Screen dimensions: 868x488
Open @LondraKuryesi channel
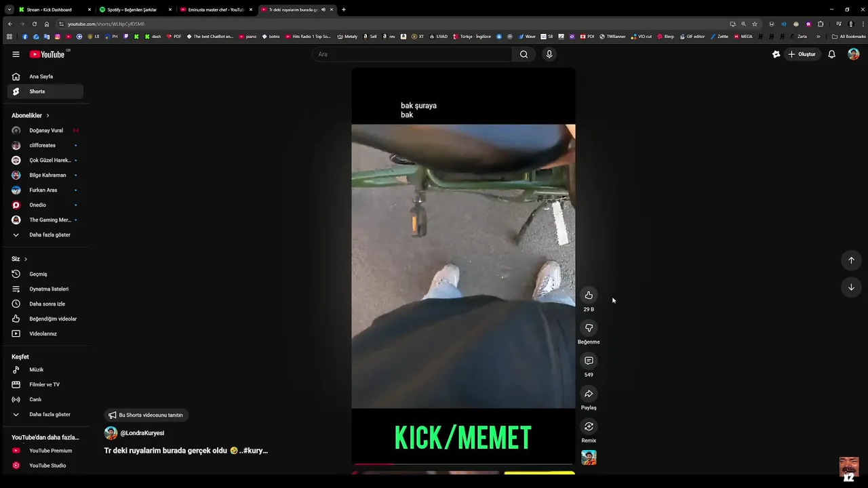[142, 433]
